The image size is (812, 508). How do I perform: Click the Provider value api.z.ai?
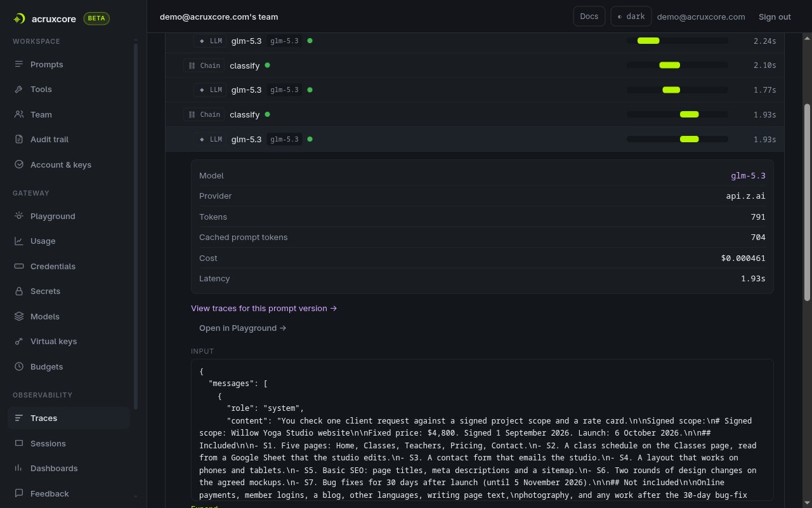(745, 196)
